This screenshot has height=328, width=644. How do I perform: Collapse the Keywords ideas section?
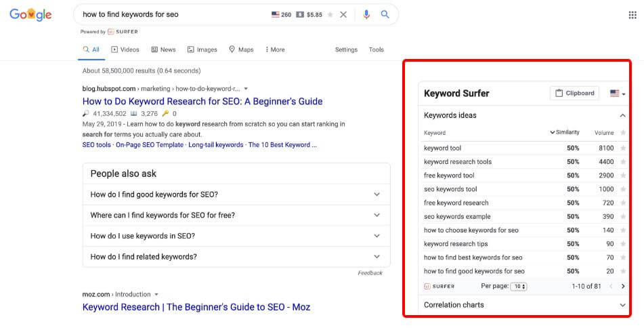coord(622,115)
